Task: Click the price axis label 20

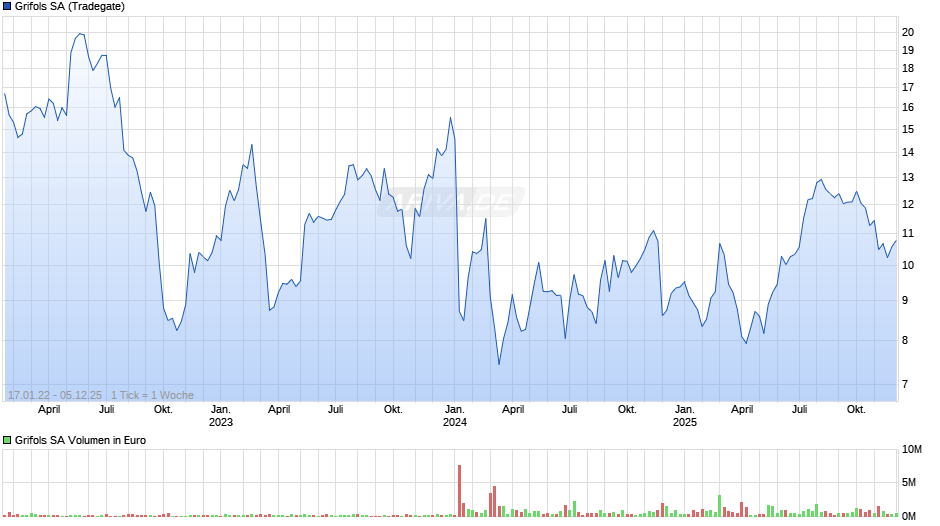Action: click(x=908, y=32)
